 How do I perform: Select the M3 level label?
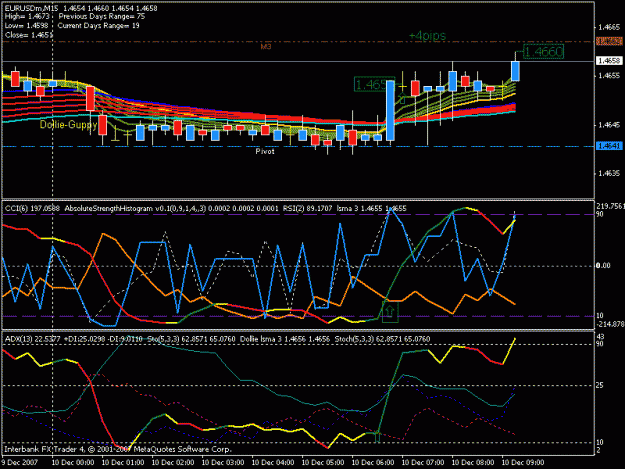[266, 47]
